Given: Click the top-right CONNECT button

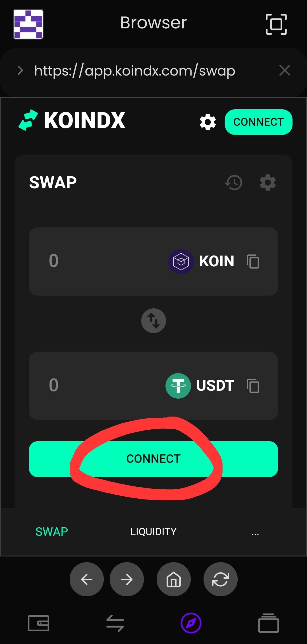Looking at the screenshot, I should pyautogui.click(x=258, y=122).
